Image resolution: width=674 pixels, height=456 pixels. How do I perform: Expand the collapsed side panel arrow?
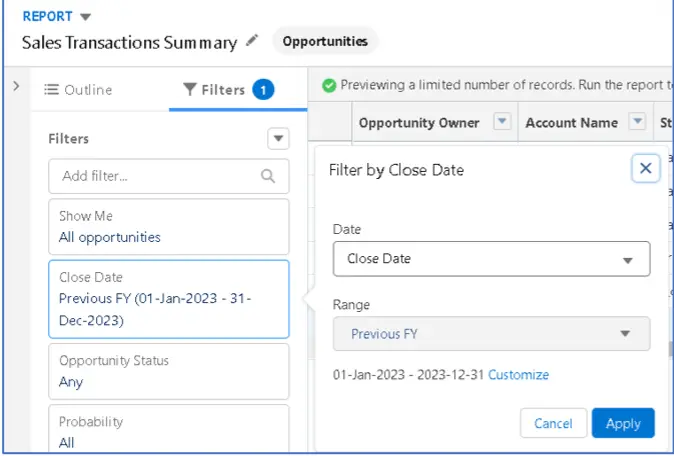click(x=16, y=87)
